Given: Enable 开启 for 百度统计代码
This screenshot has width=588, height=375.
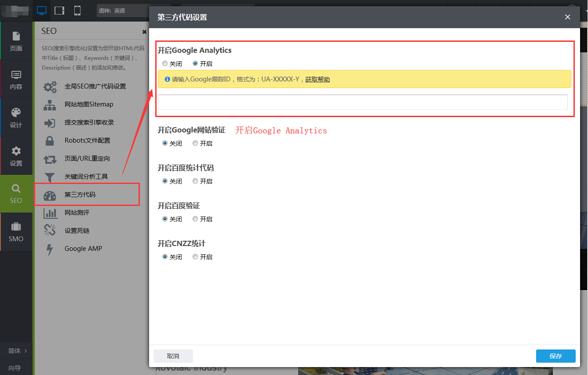Looking at the screenshot, I should [x=195, y=181].
